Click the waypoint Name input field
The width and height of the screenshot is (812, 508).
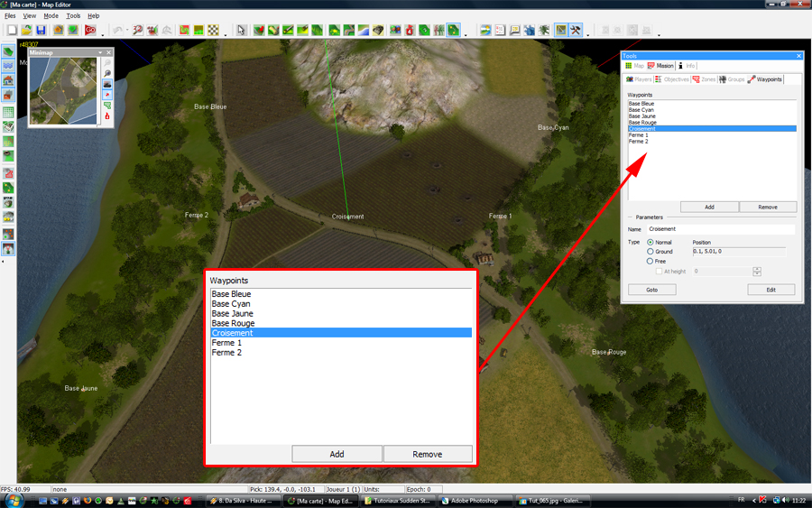[x=721, y=229]
